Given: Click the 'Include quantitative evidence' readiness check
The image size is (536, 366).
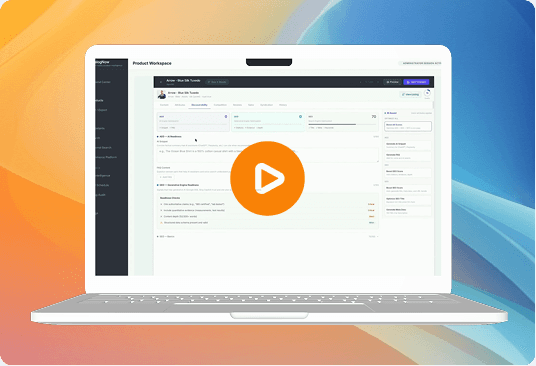Looking at the screenshot, I should click(193, 210).
